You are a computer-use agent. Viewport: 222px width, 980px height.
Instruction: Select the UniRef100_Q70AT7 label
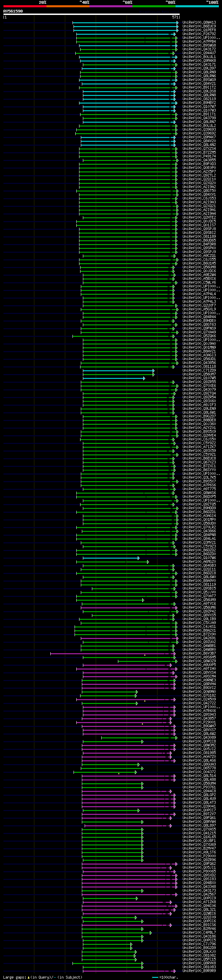(199, 596)
